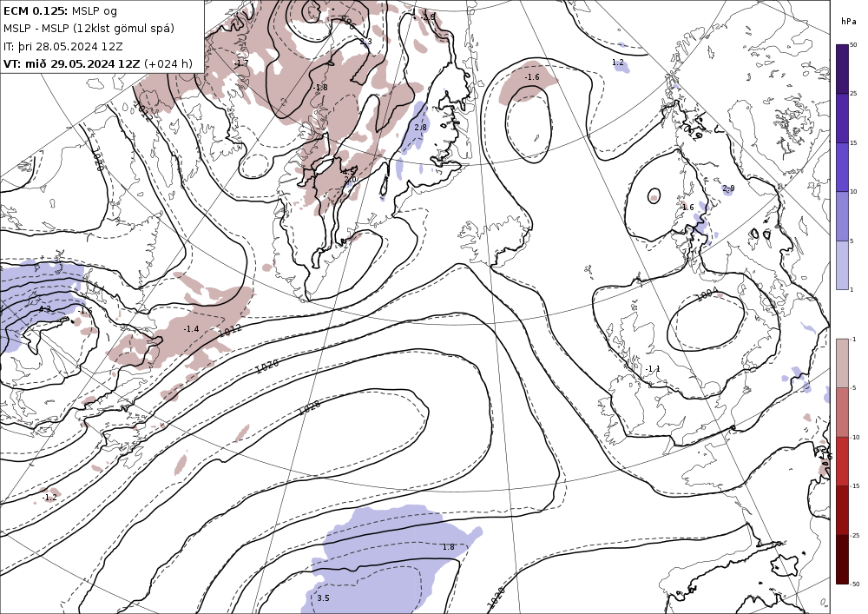Click the '1.8' value in the southern blue patch
The image size is (868, 614).
pos(448,547)
